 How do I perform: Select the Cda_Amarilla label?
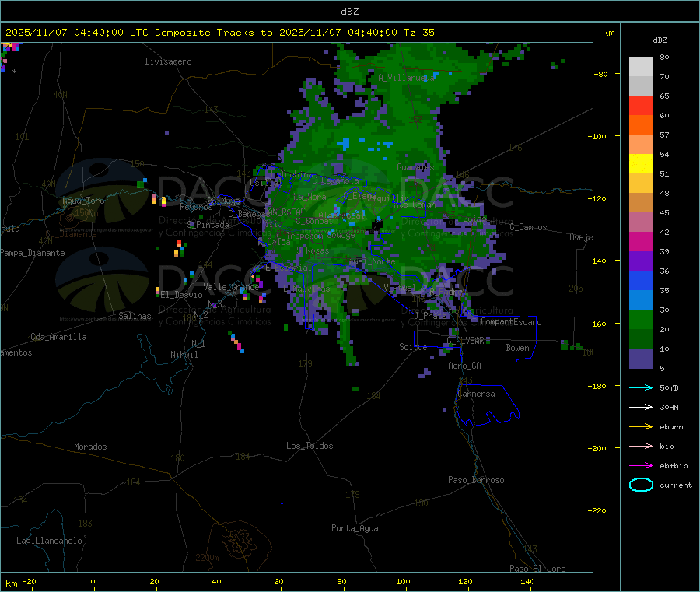pos(58,337)
